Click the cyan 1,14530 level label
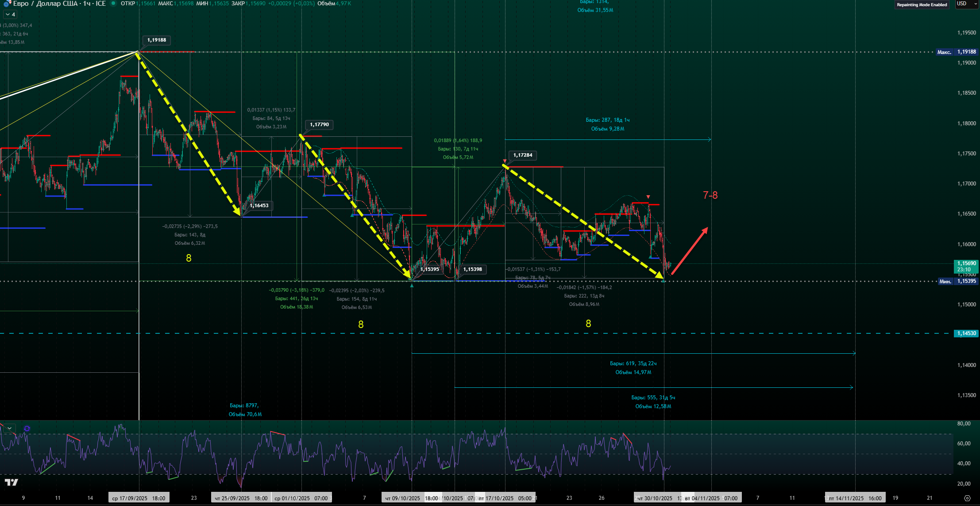Screen dimensions: 980x506 [966, 334]
